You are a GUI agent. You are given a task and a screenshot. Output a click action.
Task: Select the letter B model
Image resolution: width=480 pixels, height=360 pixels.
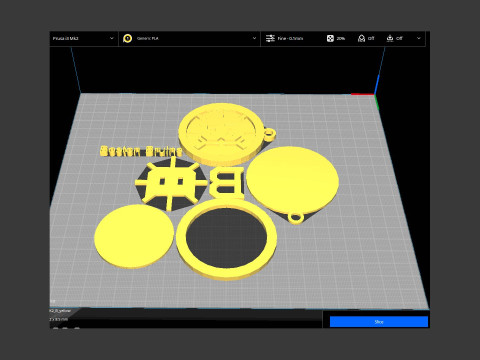(227, 182)
